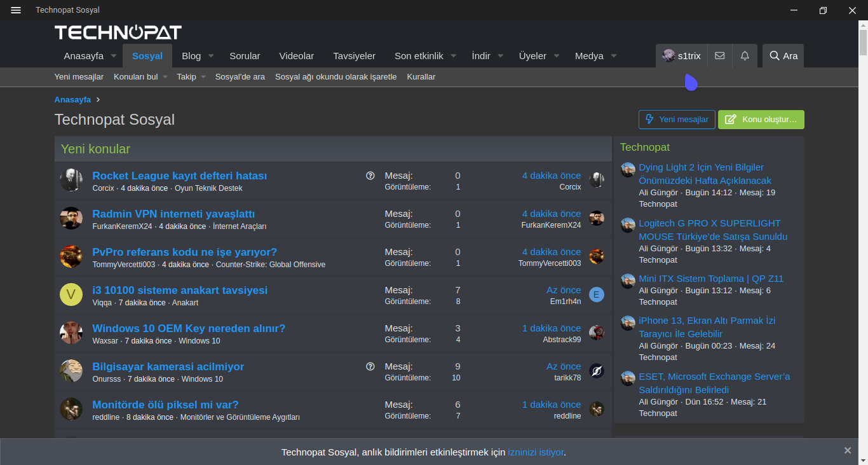Dismiss the notification permission banner

848,450
